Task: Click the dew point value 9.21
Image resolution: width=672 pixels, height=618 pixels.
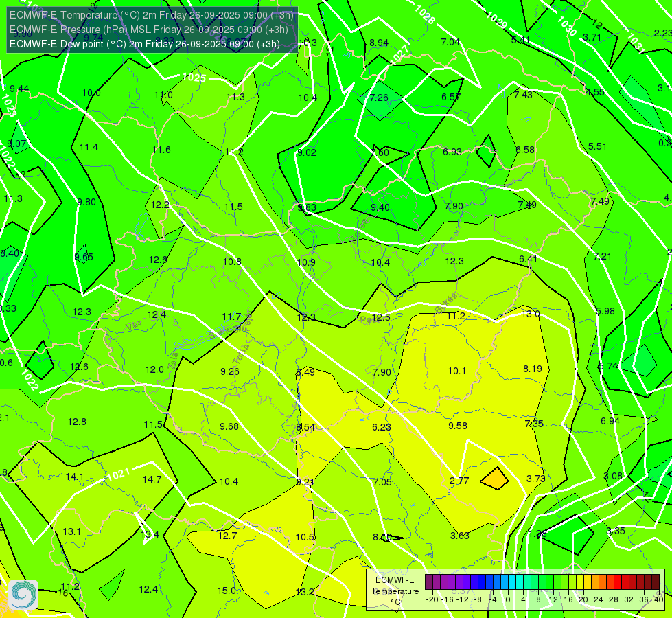Action: (x=305, y=482)
